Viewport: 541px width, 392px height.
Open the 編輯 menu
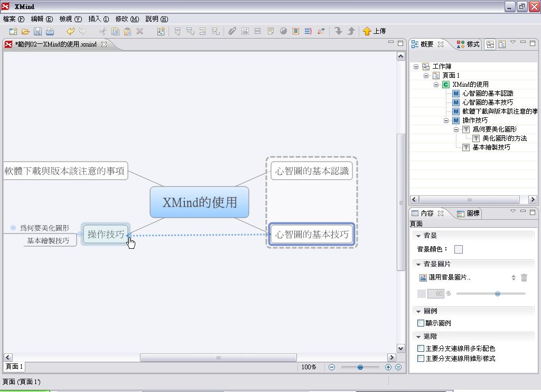click(x=42, y=19)
